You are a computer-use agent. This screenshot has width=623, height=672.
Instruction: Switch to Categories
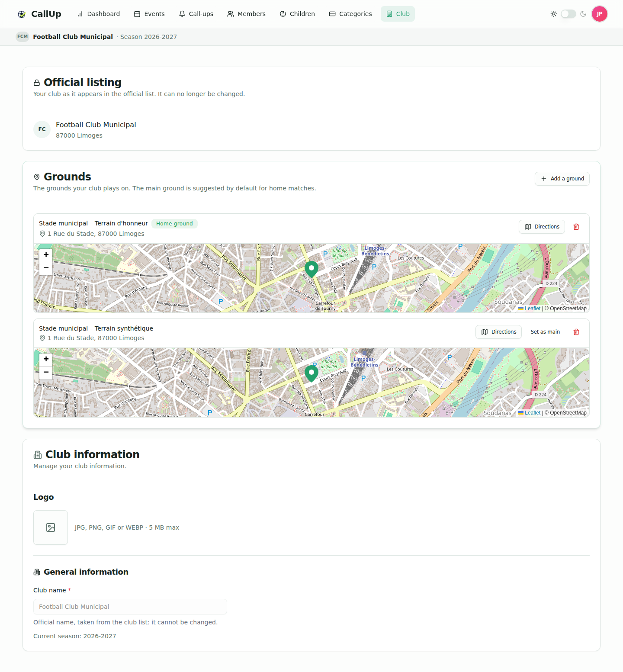(x=350, y=14)
